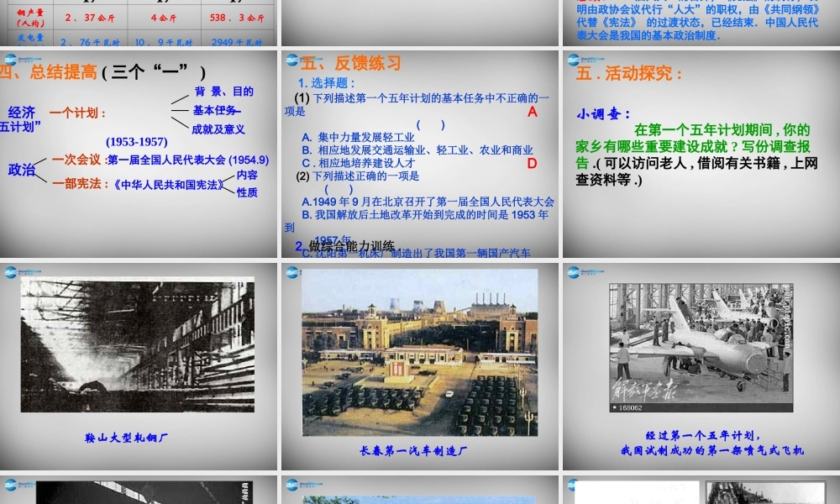
Task: Click the table cell 538.3公斤
Action: click(x=237, y=18)
